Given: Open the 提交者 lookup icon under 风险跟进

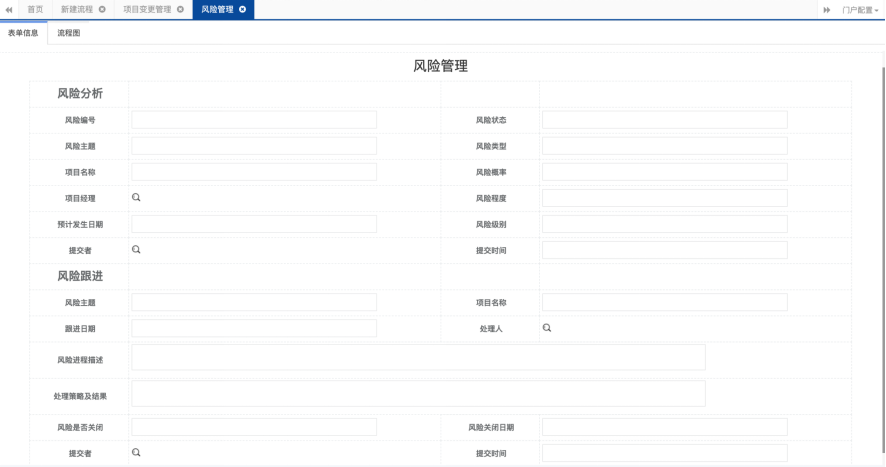Looking at the screenshot, I should 136,452.
